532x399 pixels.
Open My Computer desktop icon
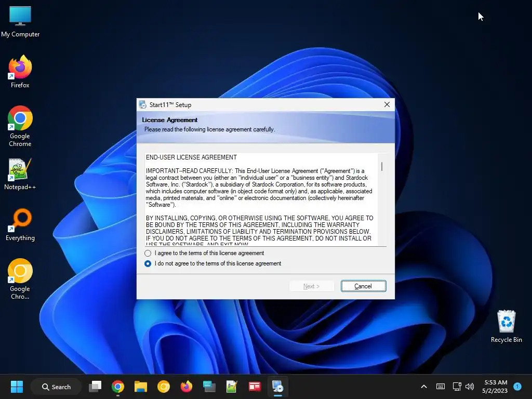(x=20, y=21)
